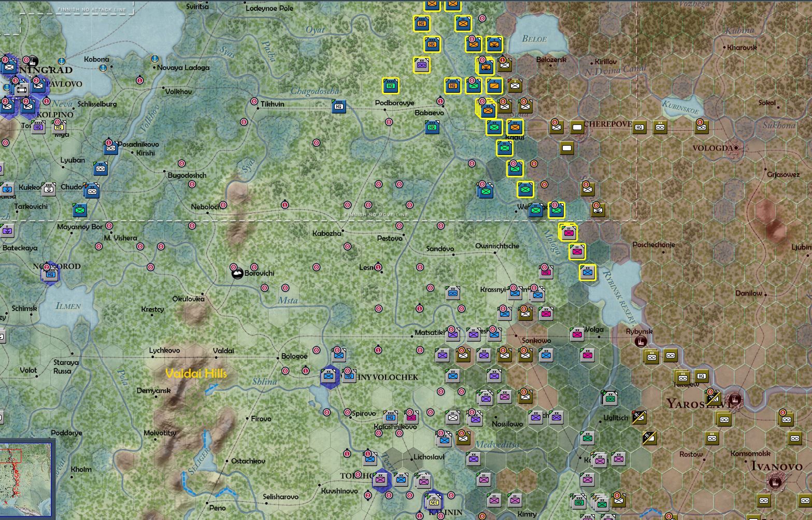Click the anchor port icon below Kobona
The width and height of the screenshot is (812, 520).
coord(103,68)
